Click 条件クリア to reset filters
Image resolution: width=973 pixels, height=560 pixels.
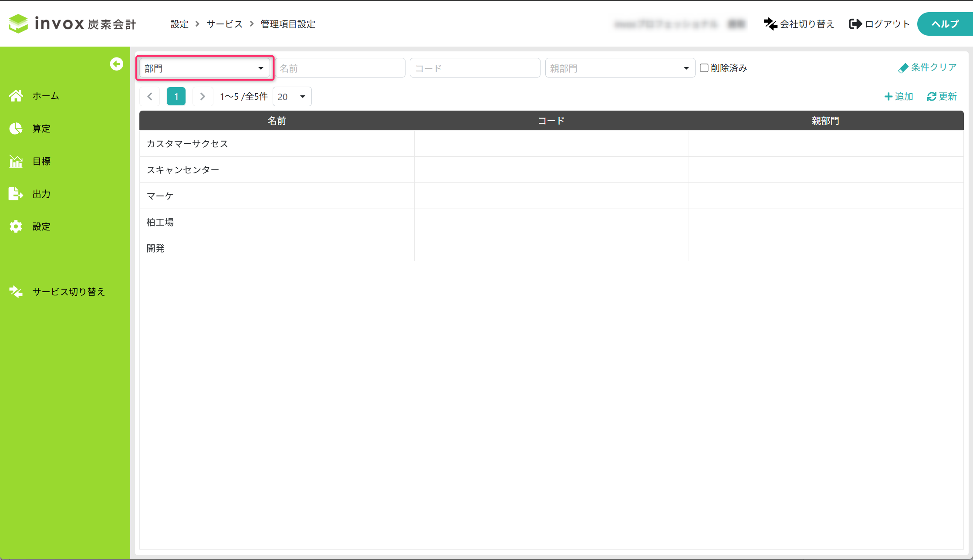(928, 67)
